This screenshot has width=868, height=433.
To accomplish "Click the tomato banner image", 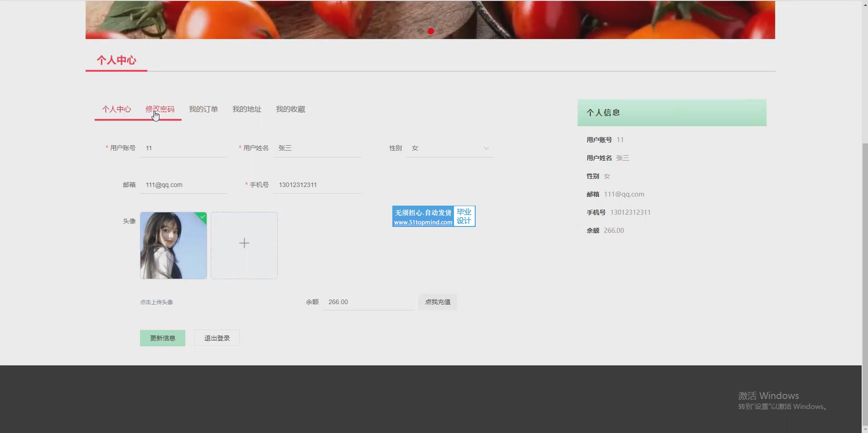I will (430, 19).
